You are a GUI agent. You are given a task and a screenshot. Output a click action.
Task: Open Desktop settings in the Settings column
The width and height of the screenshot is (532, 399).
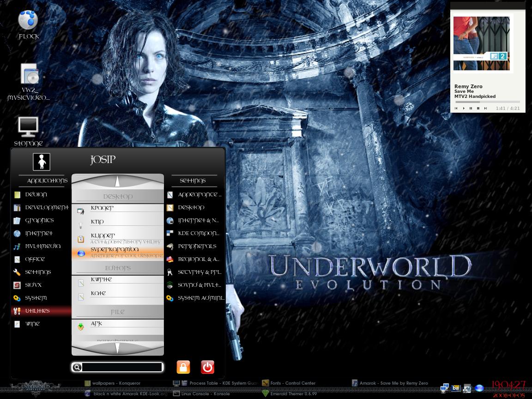click(x=195, y=207)
